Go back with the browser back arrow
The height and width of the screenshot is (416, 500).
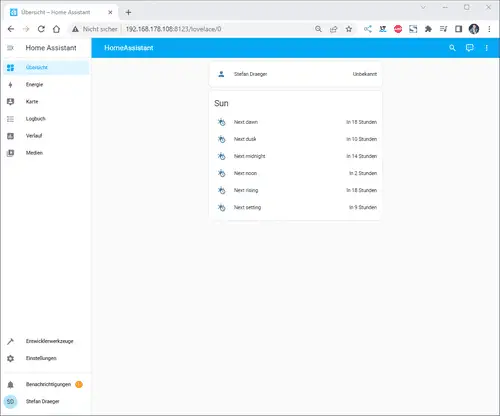(11, 29)
